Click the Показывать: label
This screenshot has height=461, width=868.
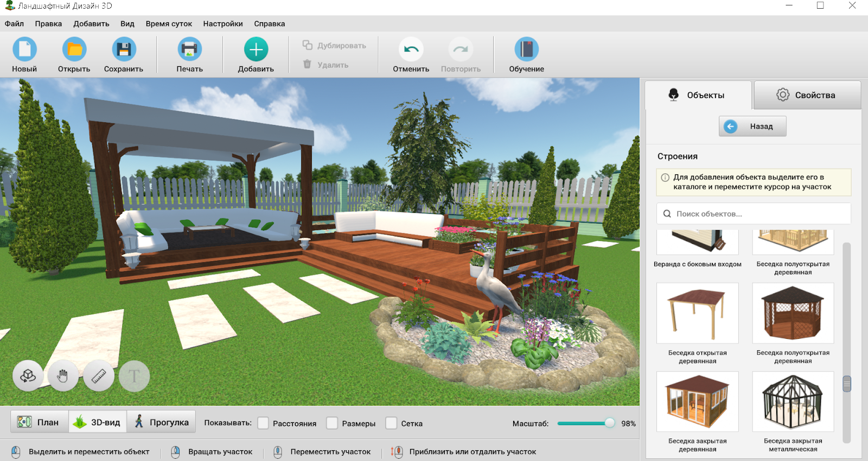(228, 423)
